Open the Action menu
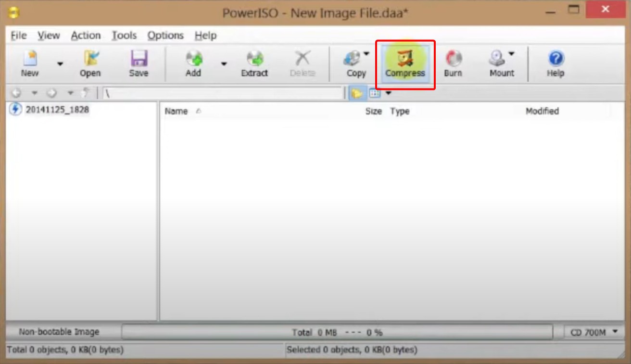The width and height of the screenshot is (631, 364). [86, 36]
